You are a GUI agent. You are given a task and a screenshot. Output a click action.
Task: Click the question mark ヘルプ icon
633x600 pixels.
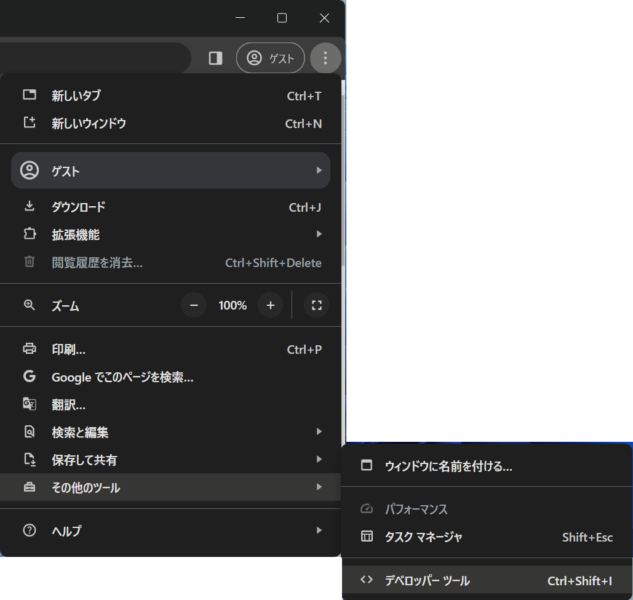point(29,530)
